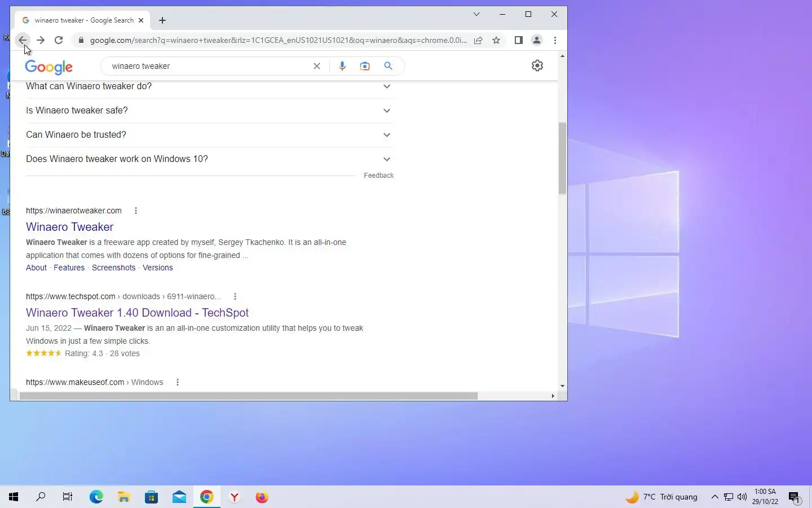Screen dimensions: 812x508
Task: Click the scroll right arrow
Action: point(553,396)
